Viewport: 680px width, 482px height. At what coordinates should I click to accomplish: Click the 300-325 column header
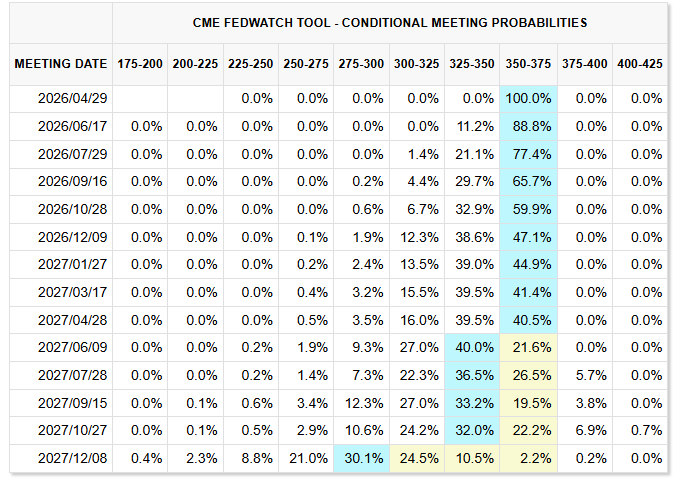click(417, 64)
